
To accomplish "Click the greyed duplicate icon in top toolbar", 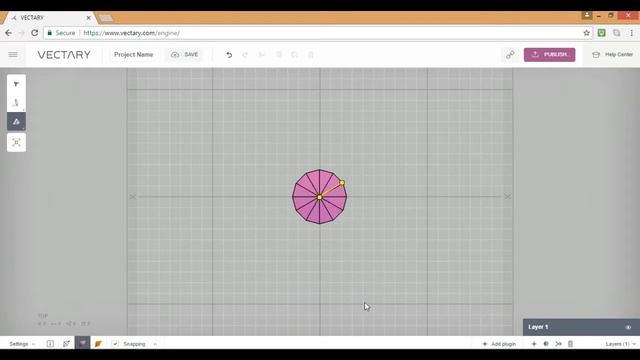I will pyautogui.click(x=279, y=55).
